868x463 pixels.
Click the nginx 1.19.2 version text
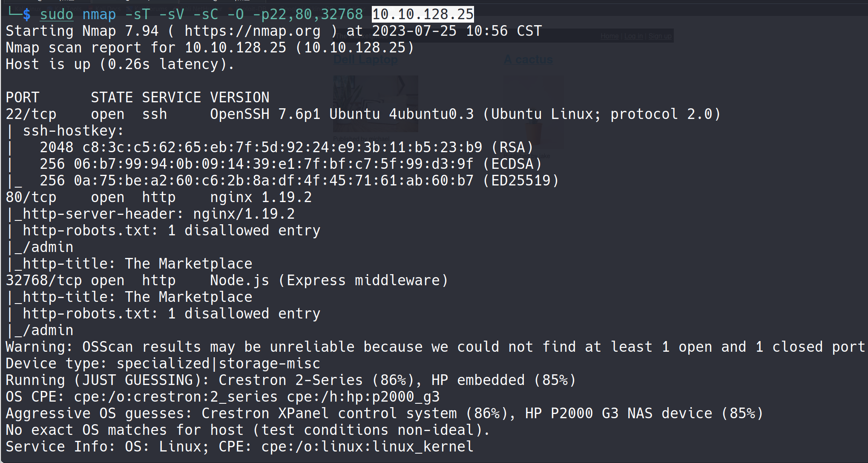click(x=261, y=197)
